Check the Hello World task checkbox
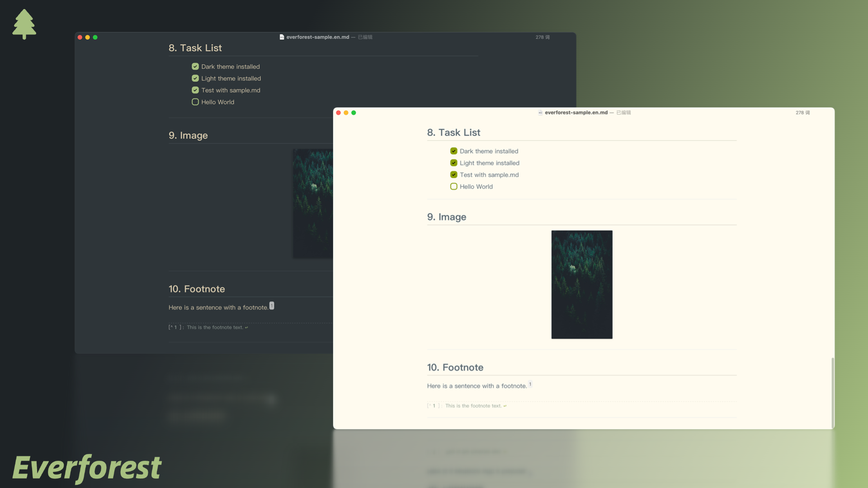The image size is (868, 488). coord(454,186)
